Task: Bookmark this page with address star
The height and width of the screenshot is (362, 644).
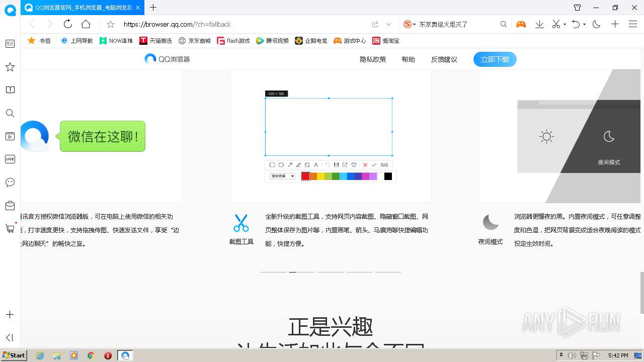Action: [x=111, y=24]
